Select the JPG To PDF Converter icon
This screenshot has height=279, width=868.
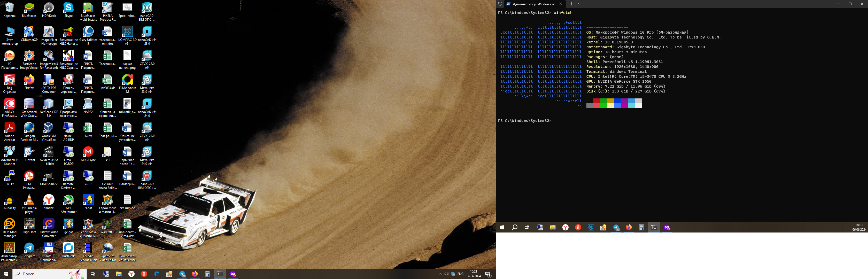[x=49, y=84]
